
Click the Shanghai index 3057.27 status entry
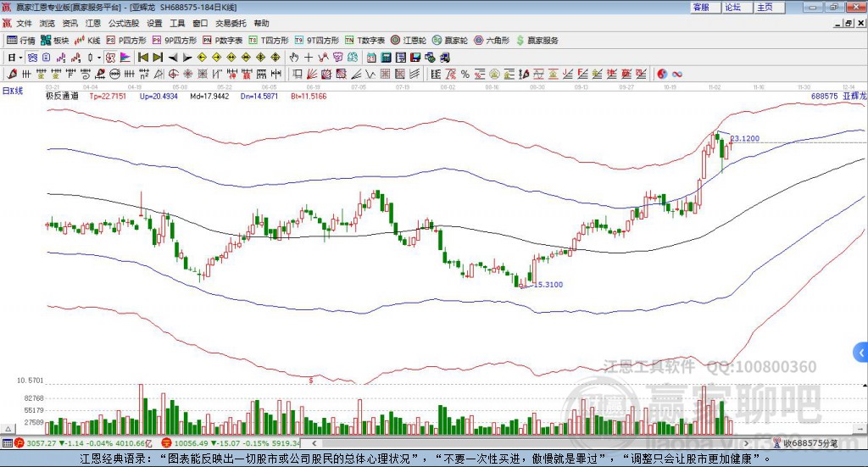pyautogui.click(x=83, y=443)
